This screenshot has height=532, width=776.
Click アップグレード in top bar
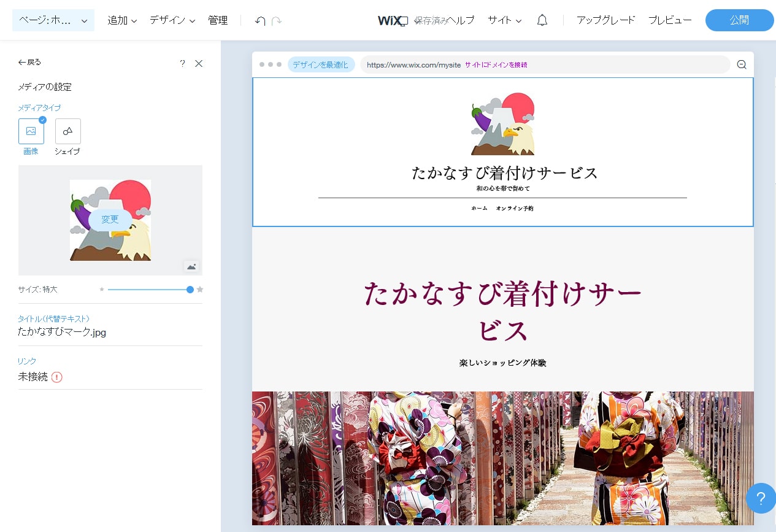606,20
